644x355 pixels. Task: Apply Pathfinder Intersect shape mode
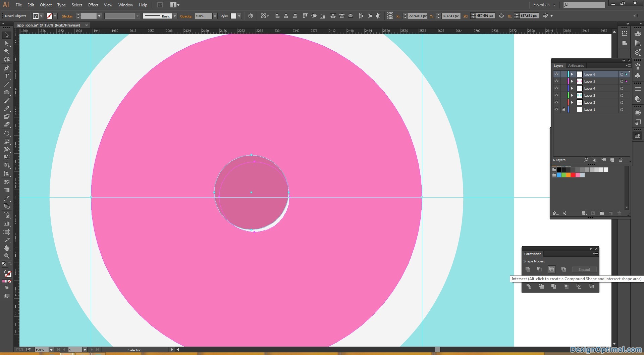551,269
